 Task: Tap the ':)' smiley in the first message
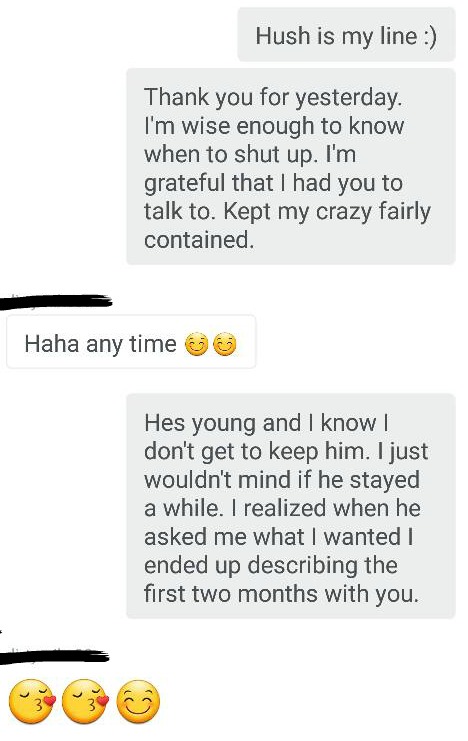coord(430,36)
